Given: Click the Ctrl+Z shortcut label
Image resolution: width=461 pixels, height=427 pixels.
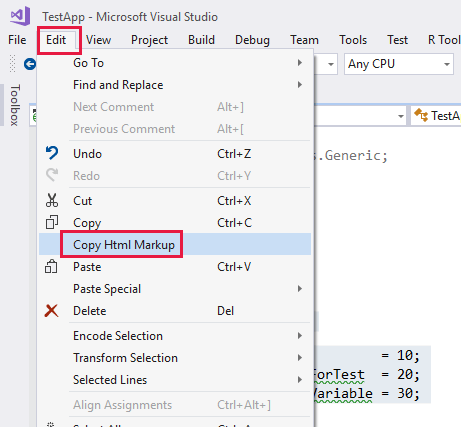Looking at the screenshot, I should point(234,154).
